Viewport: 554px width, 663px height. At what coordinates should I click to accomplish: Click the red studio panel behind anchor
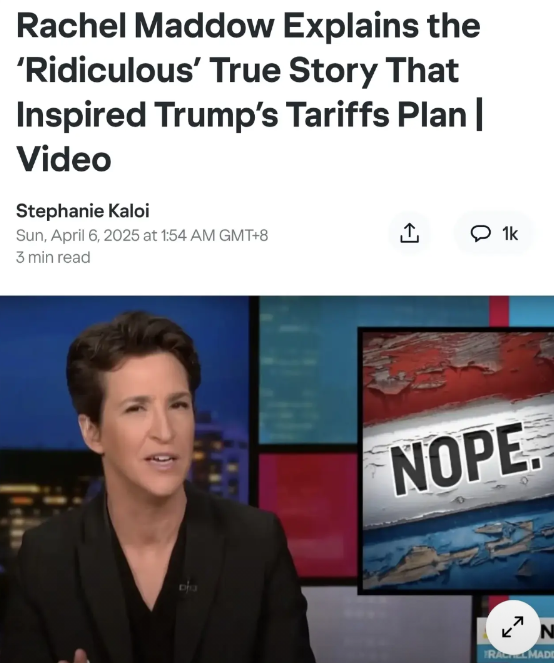pos(308,514)
